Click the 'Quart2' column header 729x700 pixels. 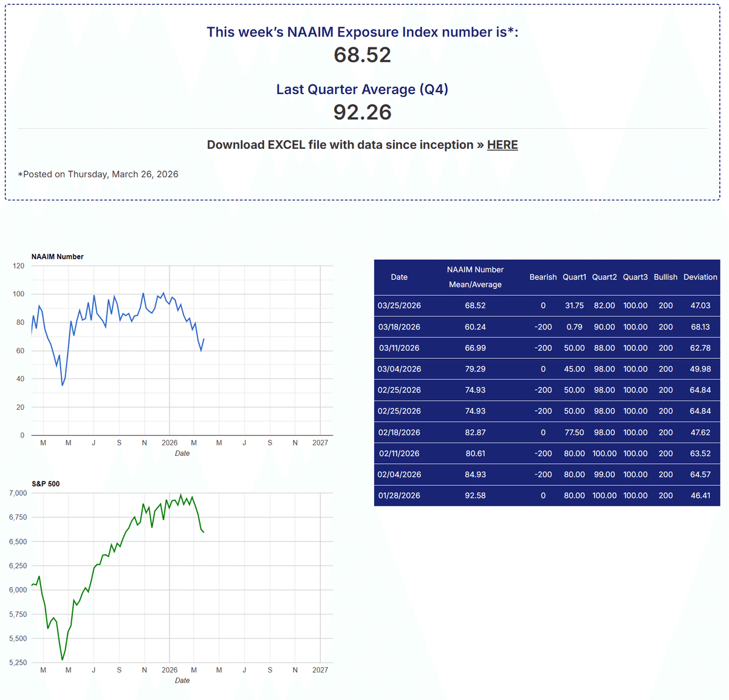click(x=604, y=277)
